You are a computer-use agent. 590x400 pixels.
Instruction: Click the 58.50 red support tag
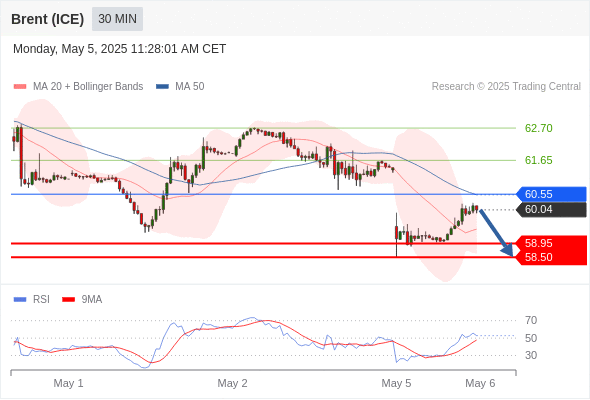[551, 257]
